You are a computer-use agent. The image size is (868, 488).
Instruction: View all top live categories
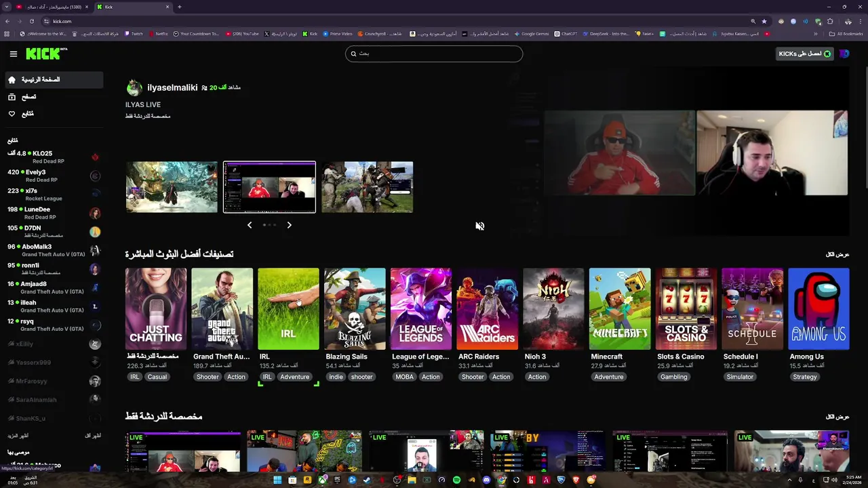(837, 255)
